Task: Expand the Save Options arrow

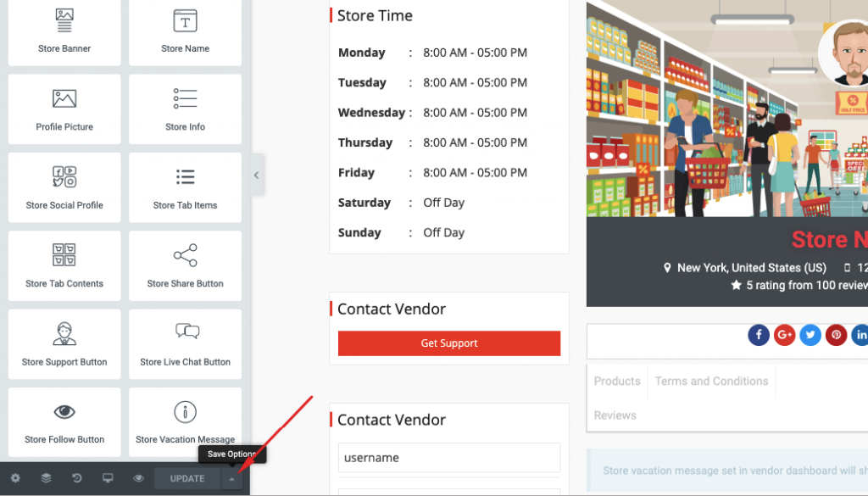Action: 231,479
